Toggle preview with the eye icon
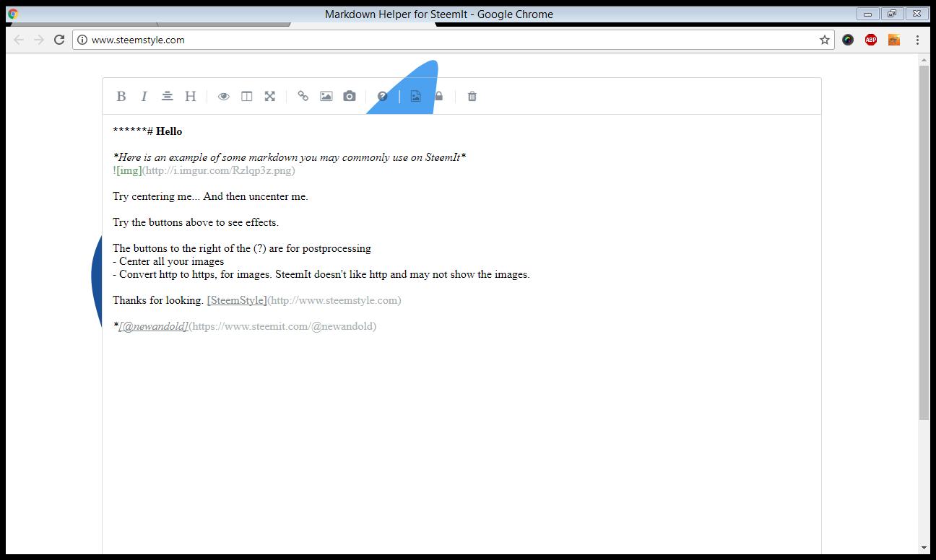The width and height of the screenshot is (936, 560). (x=224, y=96)
